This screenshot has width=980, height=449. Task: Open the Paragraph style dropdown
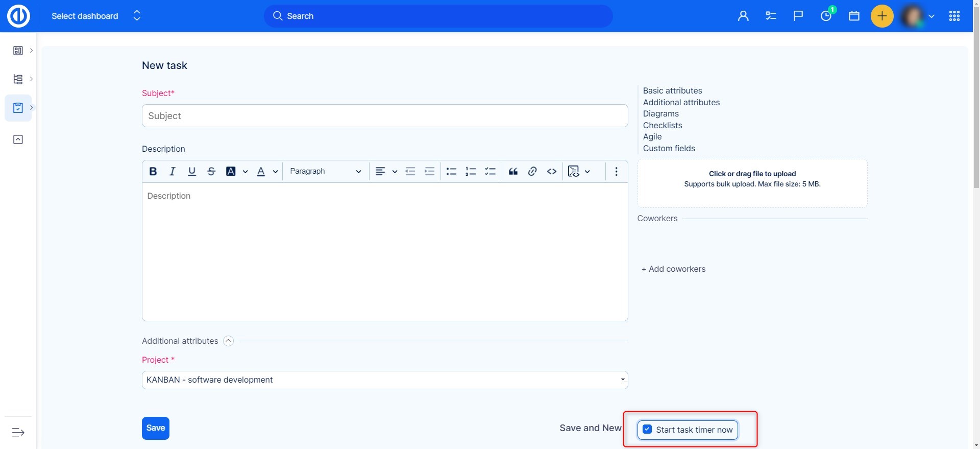tap(325, 172)
